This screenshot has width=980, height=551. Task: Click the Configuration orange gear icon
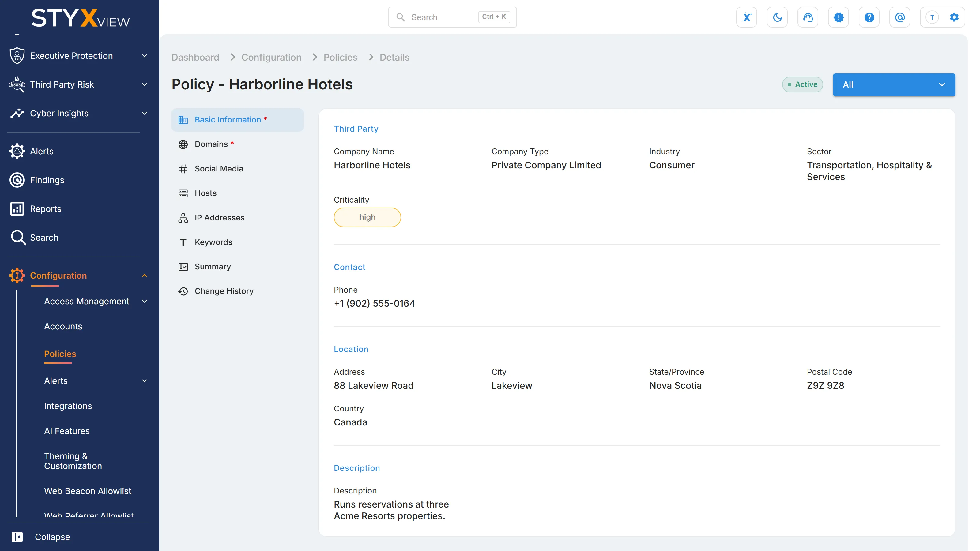pyautogui.click(x=17, y=275)
